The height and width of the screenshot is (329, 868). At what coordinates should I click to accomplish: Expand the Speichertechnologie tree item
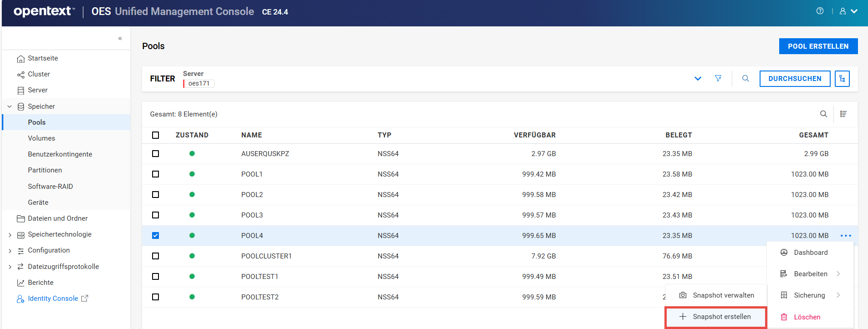click(x=10, y=235)
